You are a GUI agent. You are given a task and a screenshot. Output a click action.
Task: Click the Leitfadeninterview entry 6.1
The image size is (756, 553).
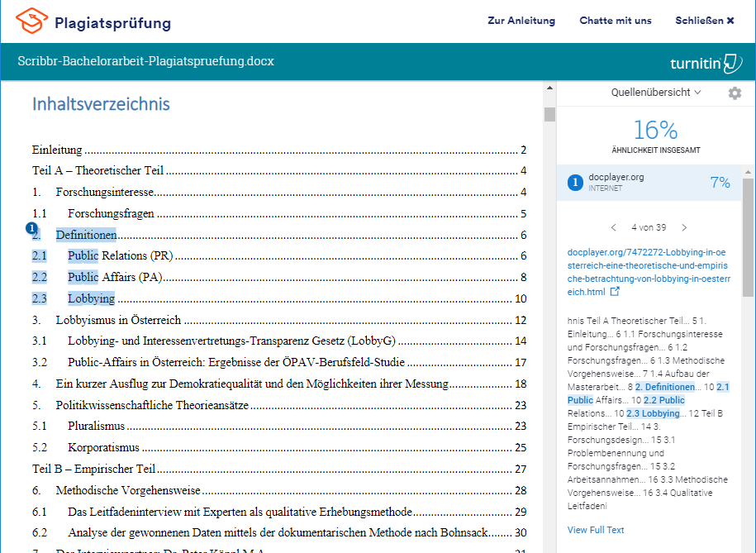pyautogui.click(x=279, y=512)
